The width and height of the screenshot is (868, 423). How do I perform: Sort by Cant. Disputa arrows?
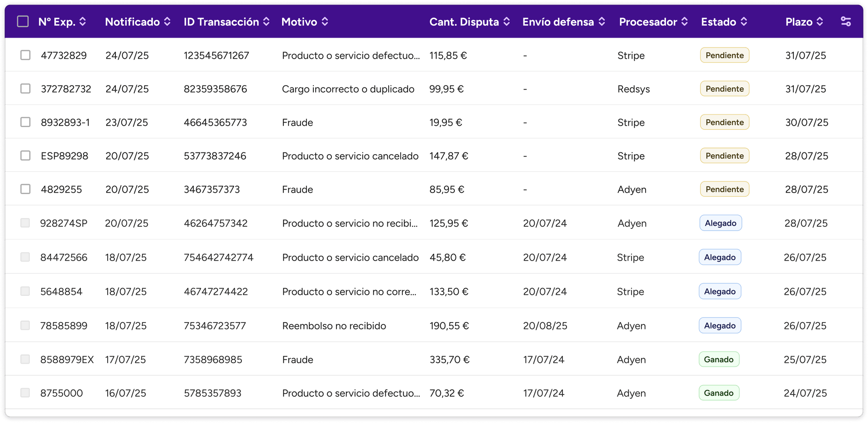click(x=506, y=21)
